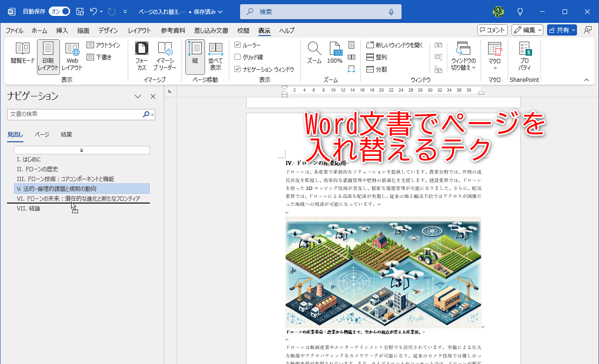Image resolution: width=599 pixels, height=364 pixels.
Task: Disable the ナビゲーション ウィンドウ checkbox
Action: point(238,69)
